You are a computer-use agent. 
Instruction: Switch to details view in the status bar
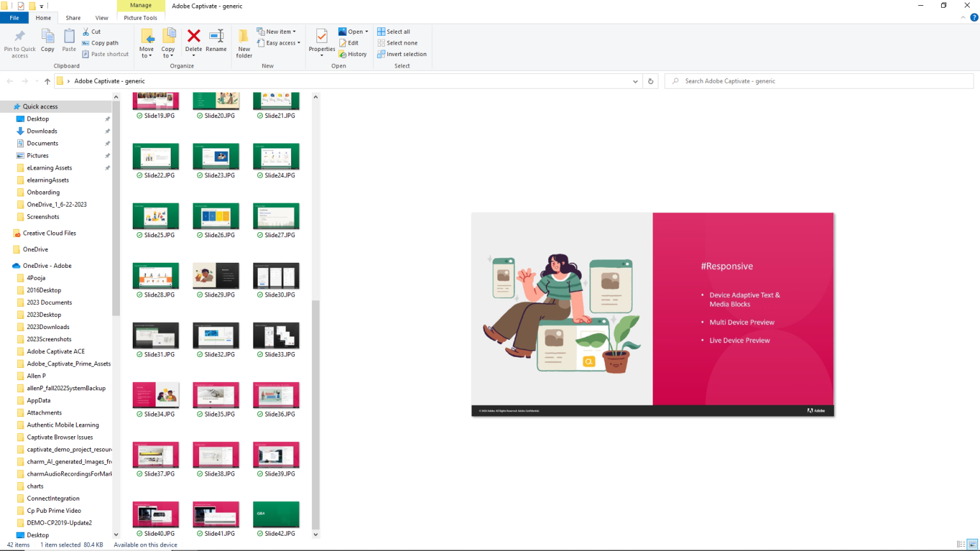click(963, 545)
